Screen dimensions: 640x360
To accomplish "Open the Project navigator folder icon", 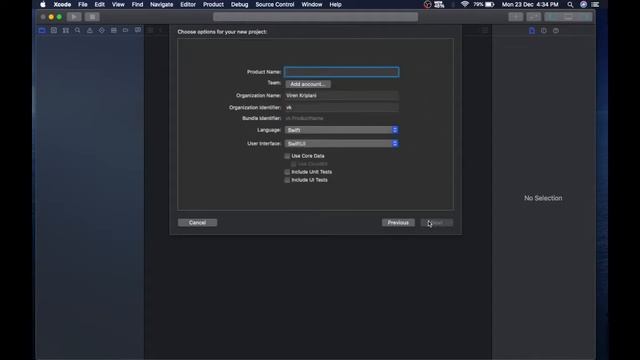I will 42,31.
